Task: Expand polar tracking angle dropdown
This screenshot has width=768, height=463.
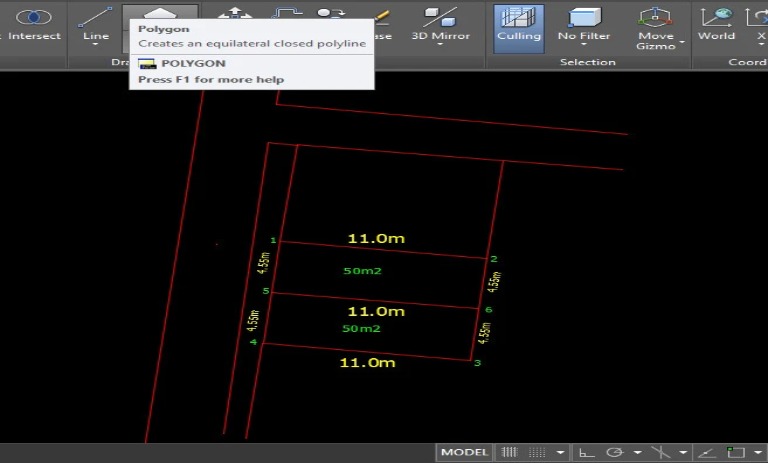Action: [637, 453]
